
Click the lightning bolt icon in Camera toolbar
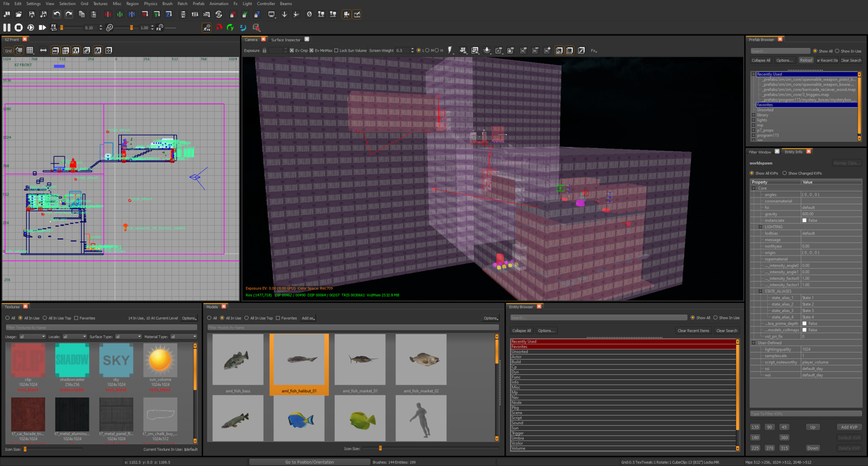[x=450, y=50]
